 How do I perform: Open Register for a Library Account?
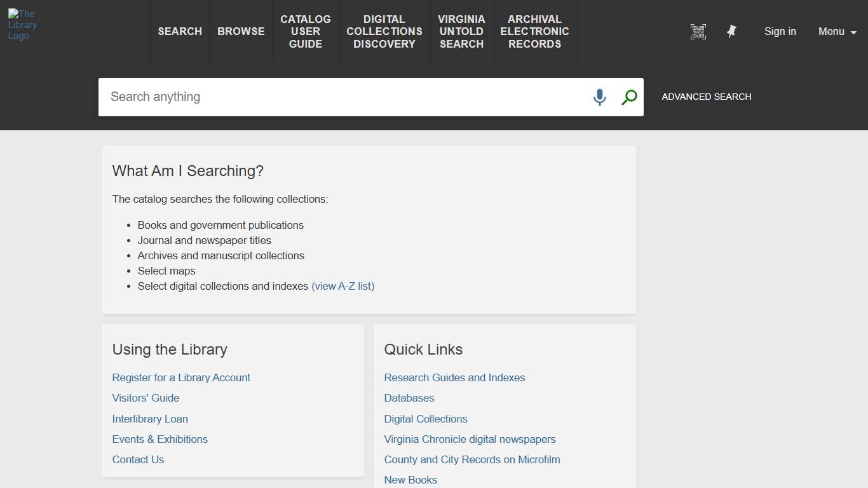coord(181,377)
